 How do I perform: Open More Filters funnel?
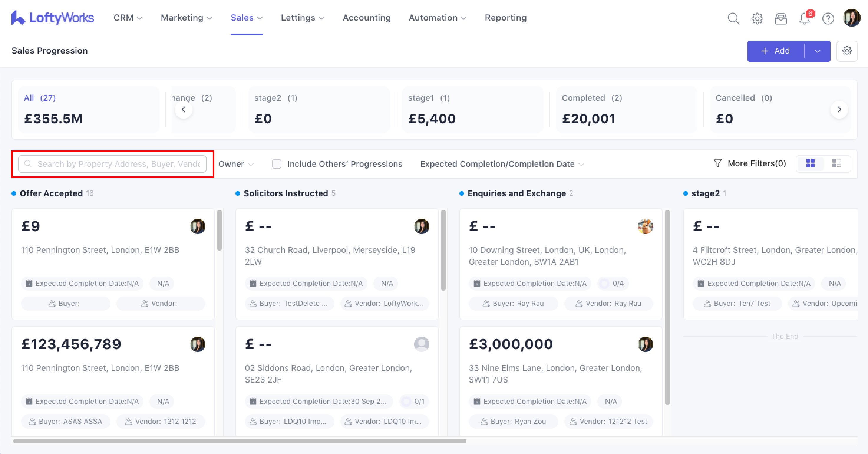[x=750, y=163]
